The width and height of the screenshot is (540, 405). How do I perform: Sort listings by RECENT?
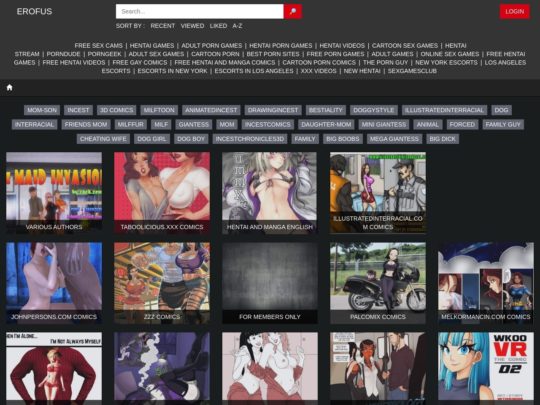coord(163,26)
